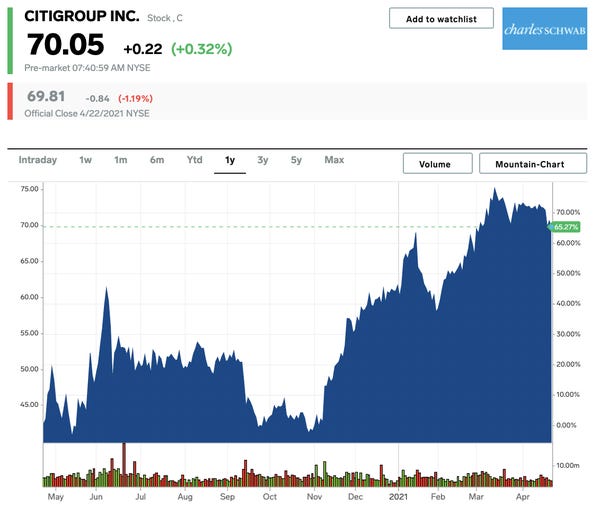Image resolution: width=600 pixels, height=516 pixels.
Task: Click the CITIGROUP INC. heading
Action: point(82,16)
